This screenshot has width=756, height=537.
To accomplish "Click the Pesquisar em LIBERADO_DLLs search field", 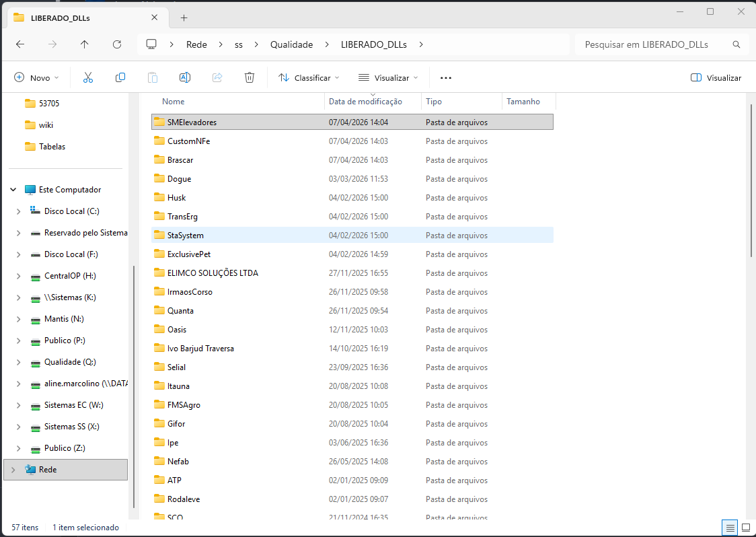I will pyautogui.click(x=646, y=44).
